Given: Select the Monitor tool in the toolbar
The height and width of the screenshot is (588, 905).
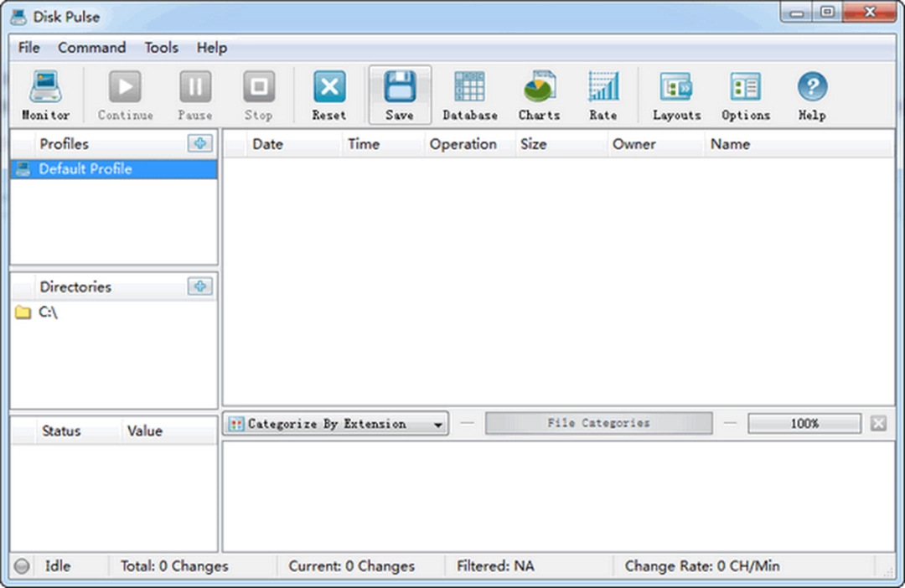Looking at the screenshot, I should pyautogui.click(x=44, y=92).
